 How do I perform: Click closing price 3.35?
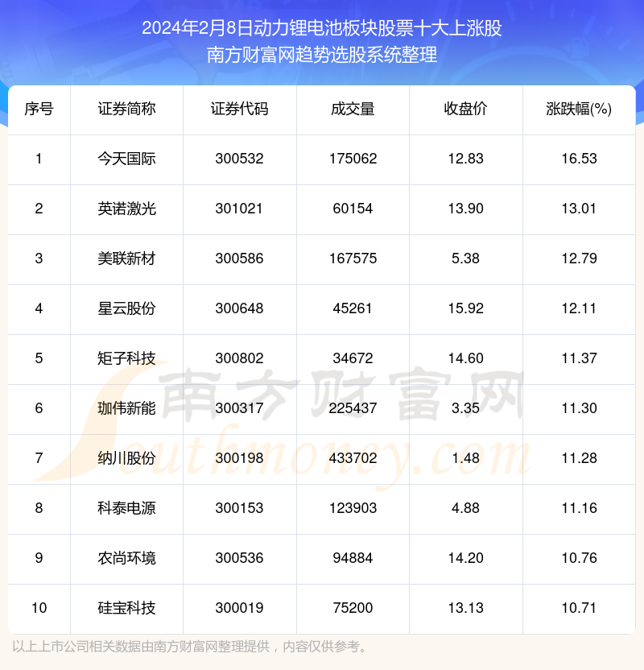(x=465, y=408)
